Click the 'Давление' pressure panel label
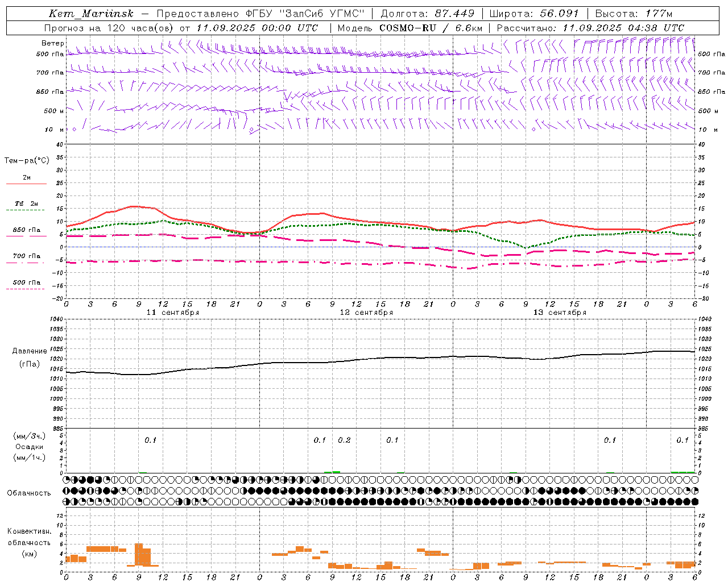The height and width of the screenshot is (582, 728). tap(30, 351)
